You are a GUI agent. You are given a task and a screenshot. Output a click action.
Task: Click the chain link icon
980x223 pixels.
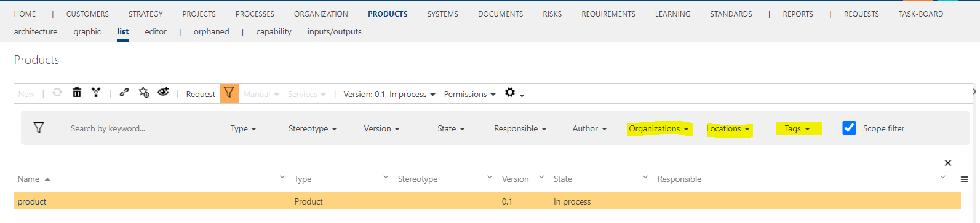coord(124,93)
